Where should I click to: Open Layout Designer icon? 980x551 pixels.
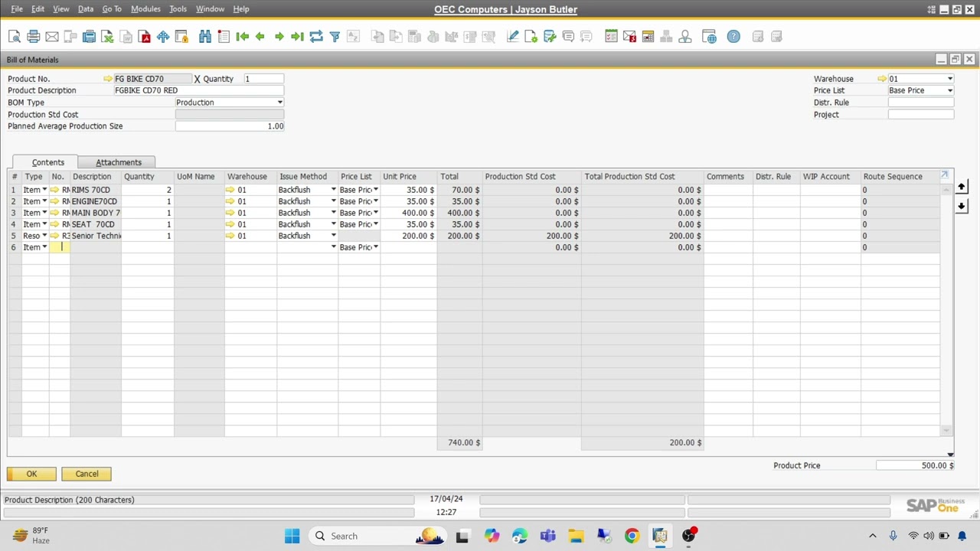[x=531, y=37]
